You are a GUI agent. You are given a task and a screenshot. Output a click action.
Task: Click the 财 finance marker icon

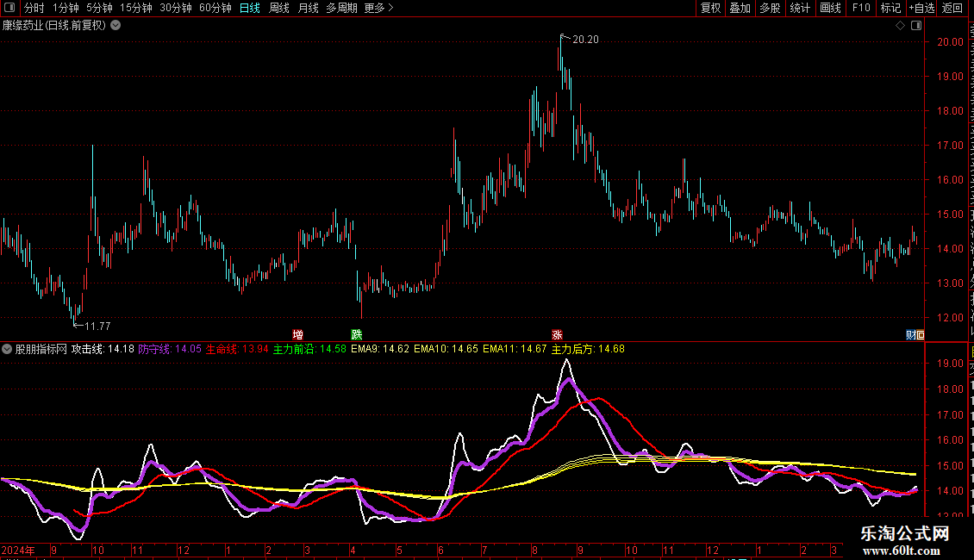(x=911, y=334)
